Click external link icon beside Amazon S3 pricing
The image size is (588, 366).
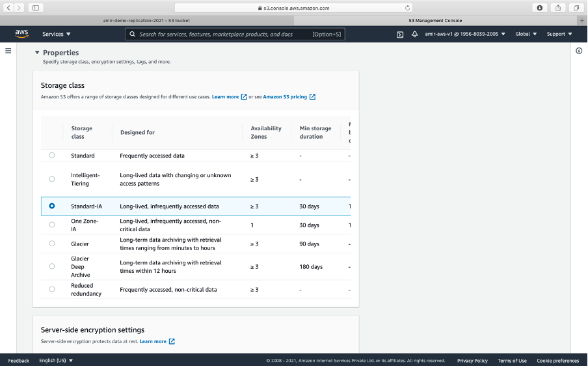tap(312, 97)
